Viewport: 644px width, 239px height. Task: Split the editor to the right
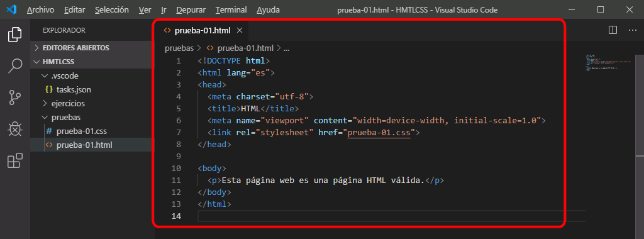click(613, 30)
